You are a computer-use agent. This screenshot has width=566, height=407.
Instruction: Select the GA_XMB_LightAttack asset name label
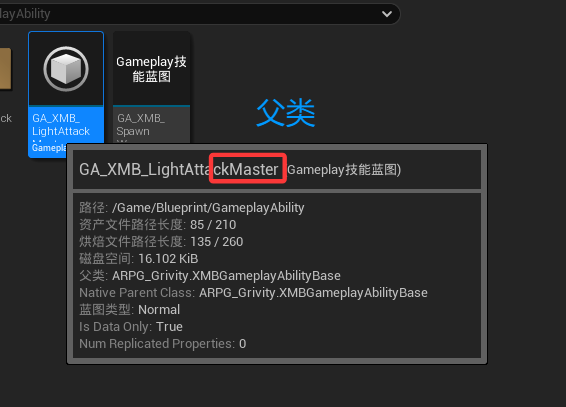point(61,125)
